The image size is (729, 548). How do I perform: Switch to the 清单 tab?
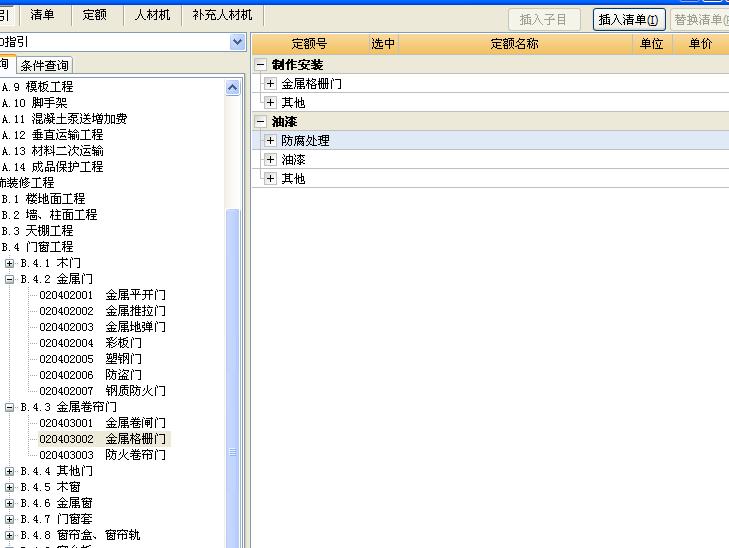tap(42, 15)
